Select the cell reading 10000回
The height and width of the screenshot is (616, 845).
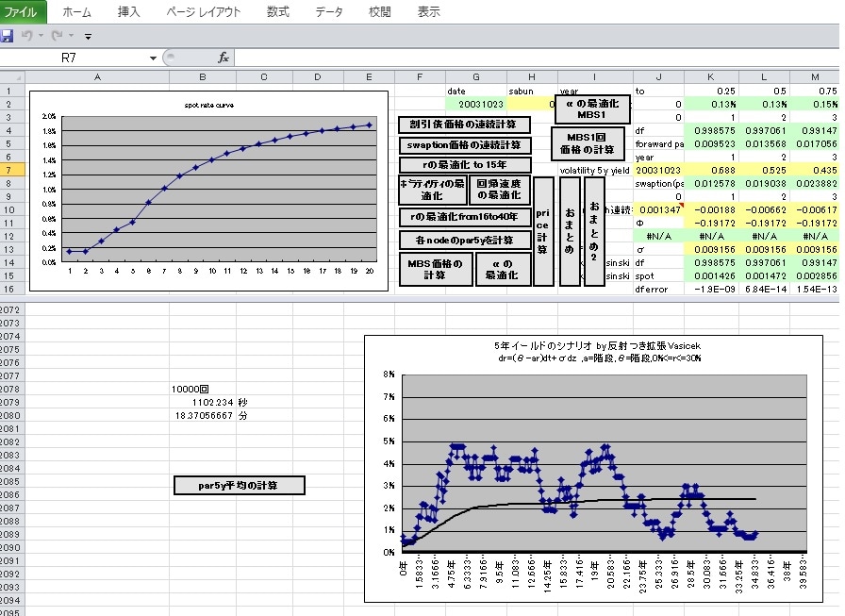pyautogui.click(x=203, y=389)
